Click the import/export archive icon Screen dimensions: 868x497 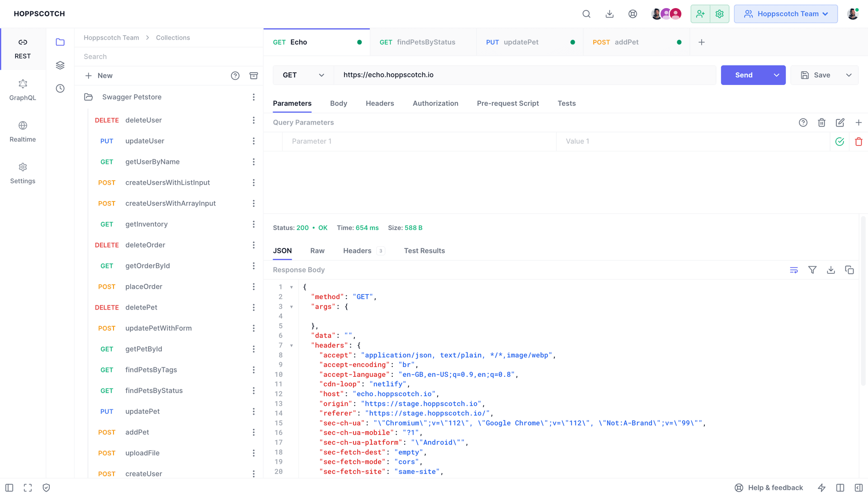(x=254, y=76)
